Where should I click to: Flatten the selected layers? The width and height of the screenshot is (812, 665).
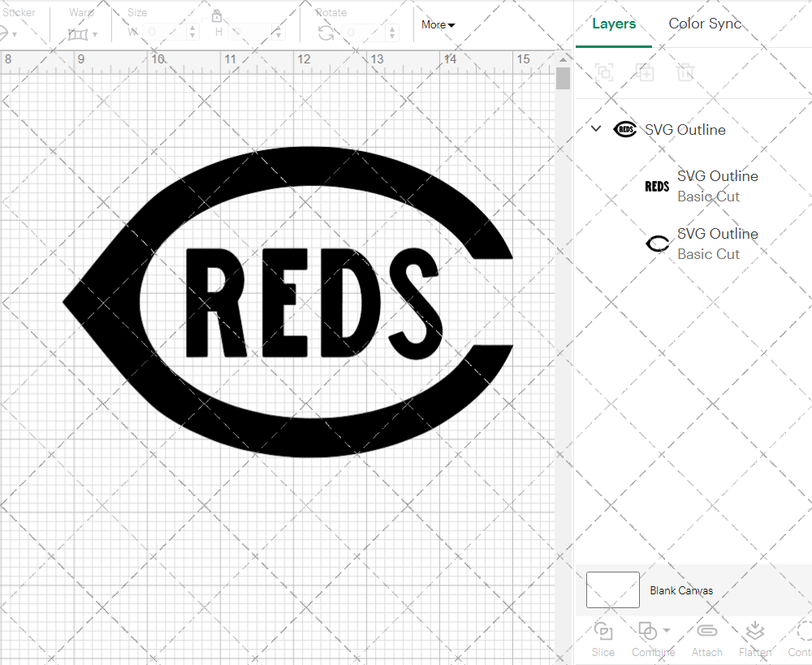click(755, 639)
